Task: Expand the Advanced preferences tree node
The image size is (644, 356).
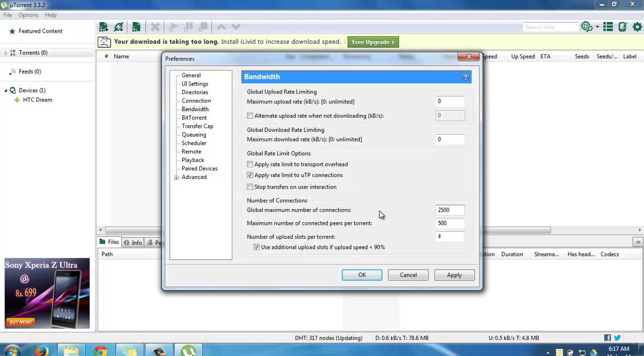Action: 176,177
